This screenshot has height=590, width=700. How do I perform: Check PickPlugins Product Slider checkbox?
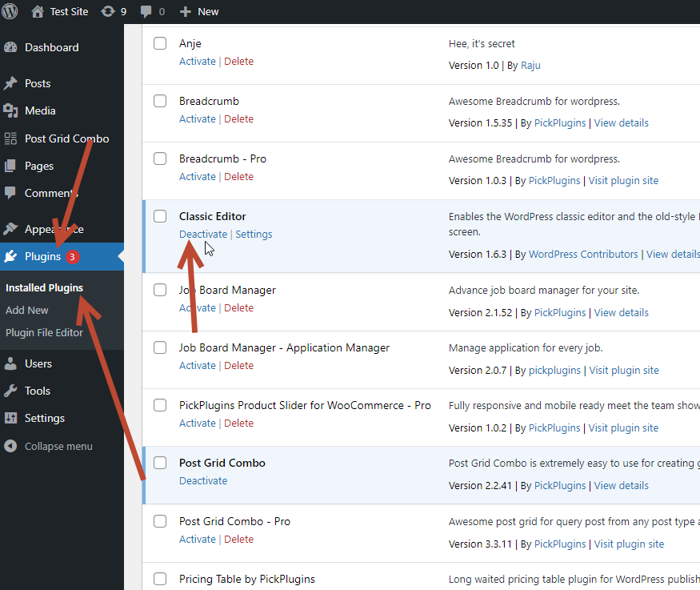coord(160,405)
